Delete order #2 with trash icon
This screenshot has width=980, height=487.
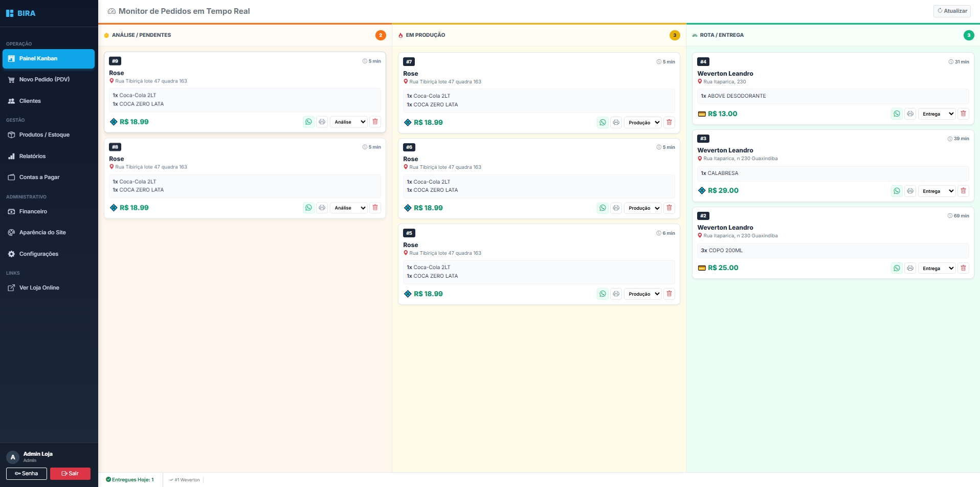coord(963,268)
